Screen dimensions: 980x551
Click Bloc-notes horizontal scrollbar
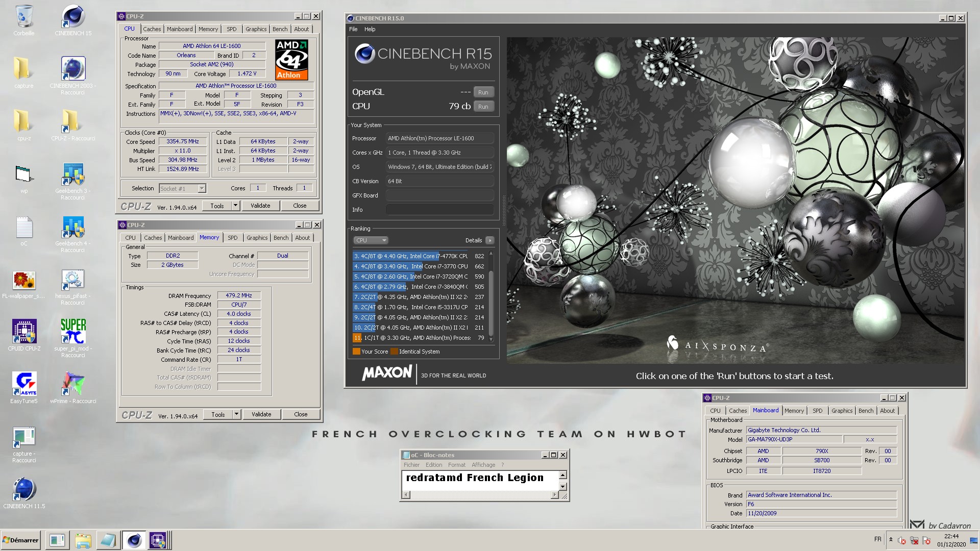click(x=481, y=495)
